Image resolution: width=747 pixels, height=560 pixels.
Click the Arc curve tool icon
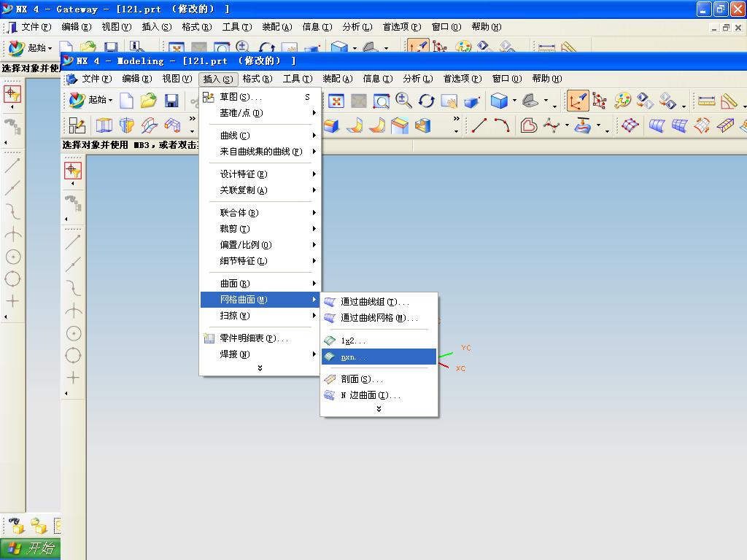click(x=502, y=125)
